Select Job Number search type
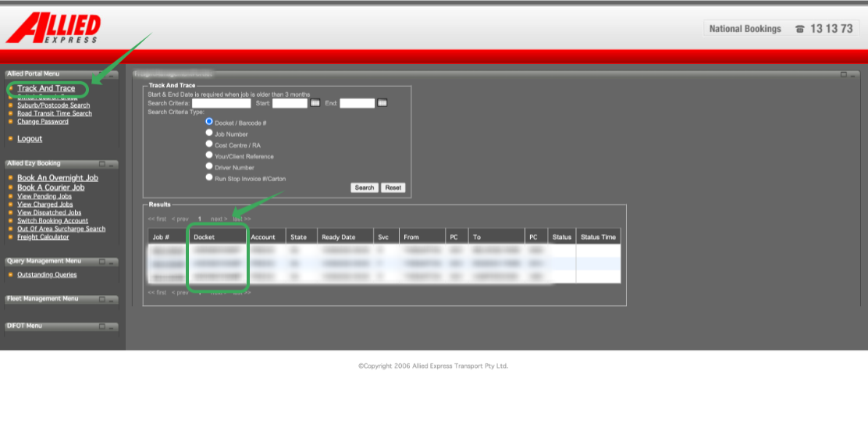 [x=209, y=133]
